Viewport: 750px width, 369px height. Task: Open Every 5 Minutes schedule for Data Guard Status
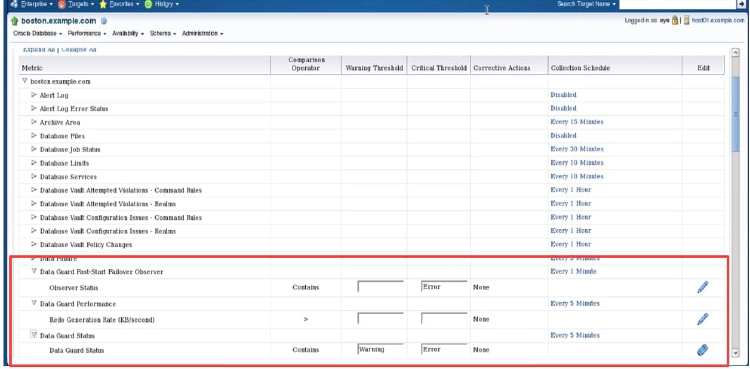pyautogui.click(x=575, y=335)
